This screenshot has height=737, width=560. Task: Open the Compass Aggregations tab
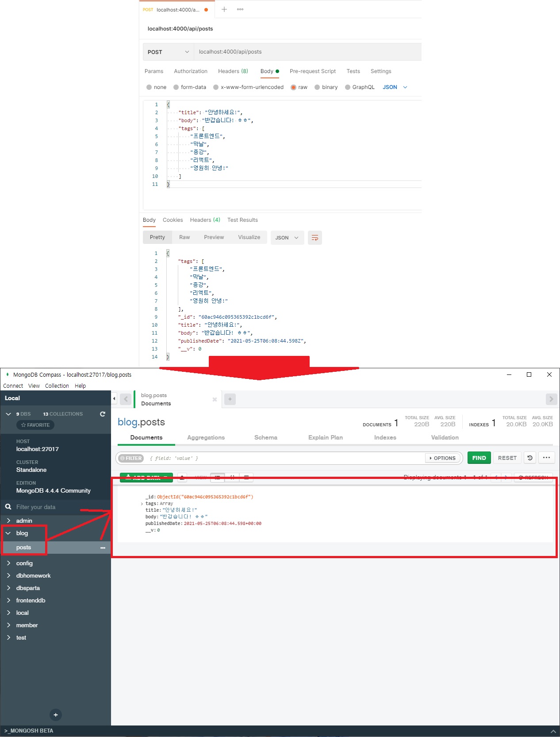pyautogui.click(x=206, y=437)
